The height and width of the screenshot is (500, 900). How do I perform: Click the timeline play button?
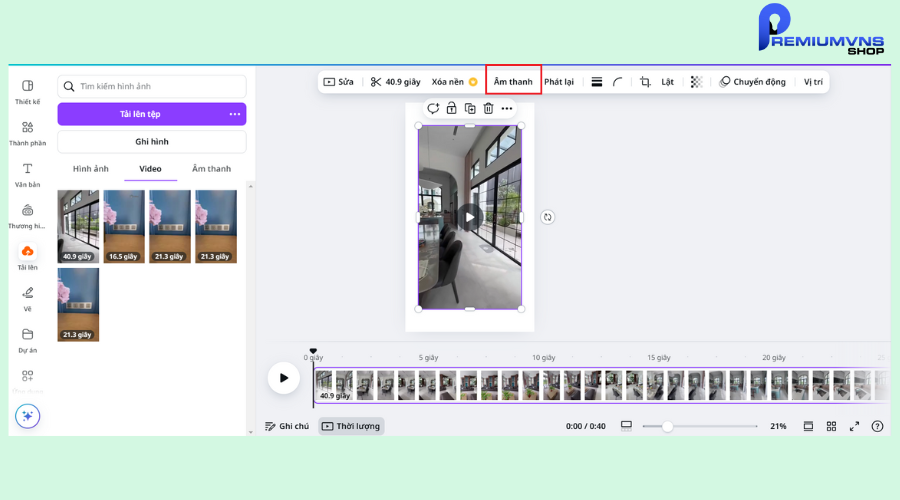[284, 378]
